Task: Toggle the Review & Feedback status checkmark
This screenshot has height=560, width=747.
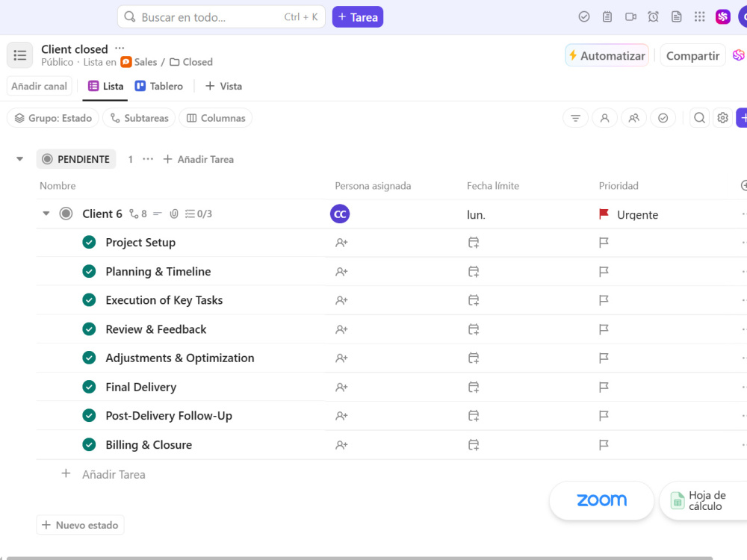Action: pyautogui.click(x=89, y=329)
